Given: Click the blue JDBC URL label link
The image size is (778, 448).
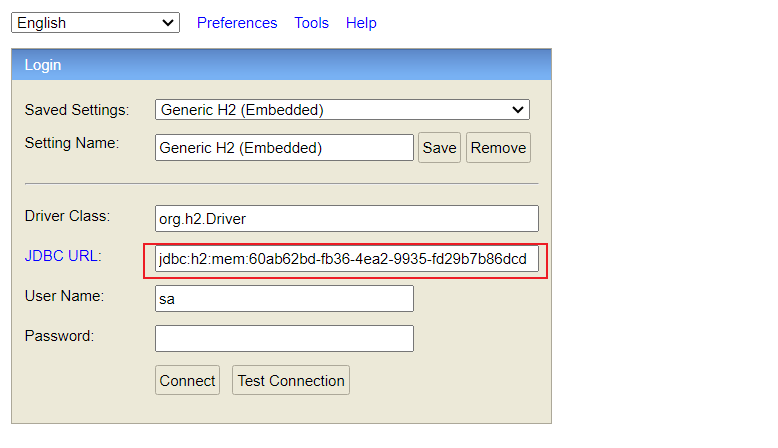Looking at the screenshot, I should 63,256.
